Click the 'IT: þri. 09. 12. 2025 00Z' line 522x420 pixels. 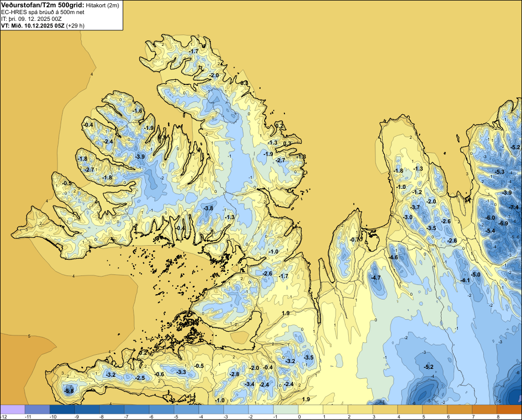coord(31,19)
